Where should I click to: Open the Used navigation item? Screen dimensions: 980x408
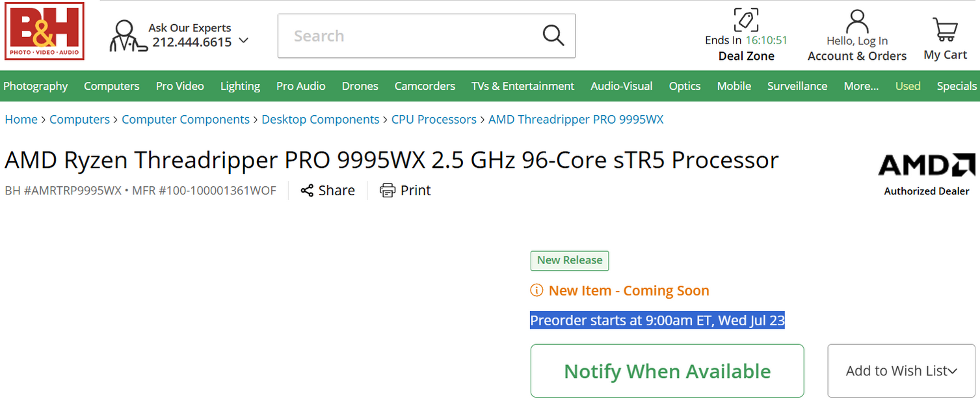point(908,86)
